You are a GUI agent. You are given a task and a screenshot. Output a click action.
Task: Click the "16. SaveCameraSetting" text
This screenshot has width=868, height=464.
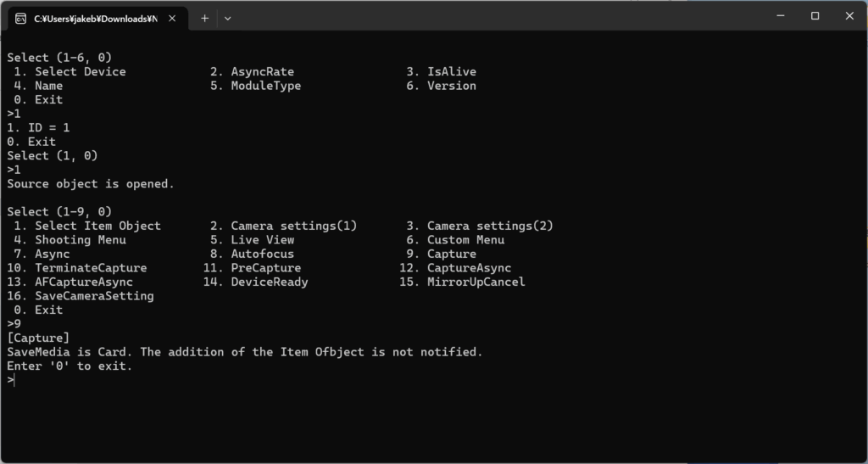click(x=81, y=296)
